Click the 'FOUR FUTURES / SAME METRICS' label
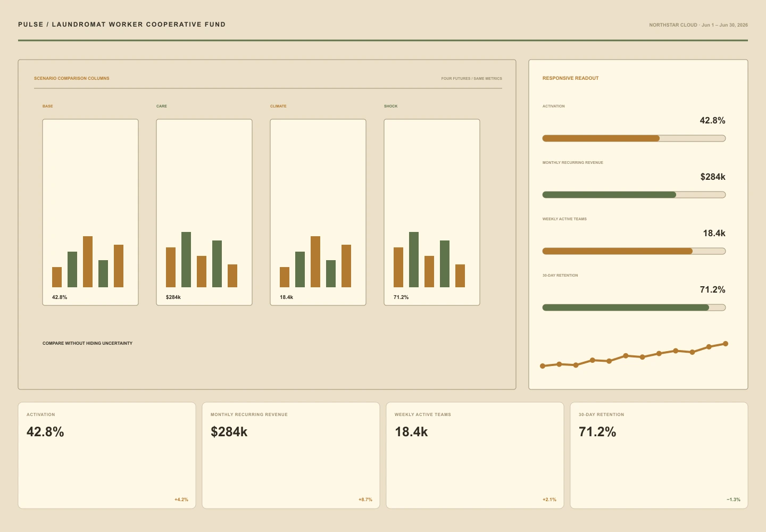Screen dimensions: 766x532 [472, 79]
